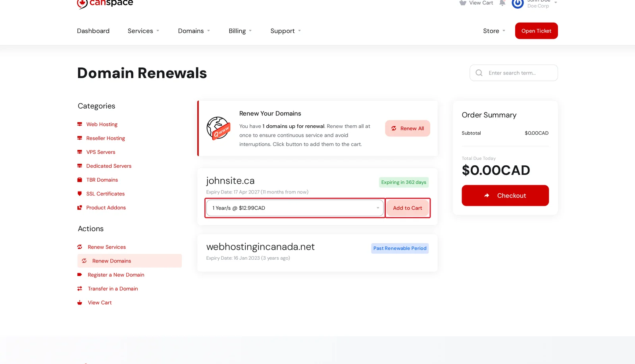
Task: Click the webhostingincanada.net domain name
Action: pos(260,247)
